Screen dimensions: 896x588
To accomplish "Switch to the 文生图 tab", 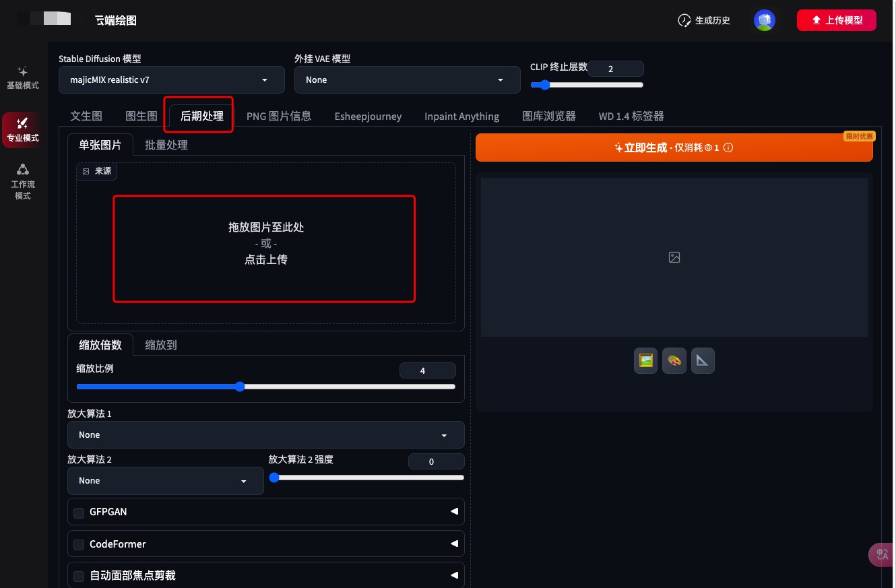I will [86, 116].
